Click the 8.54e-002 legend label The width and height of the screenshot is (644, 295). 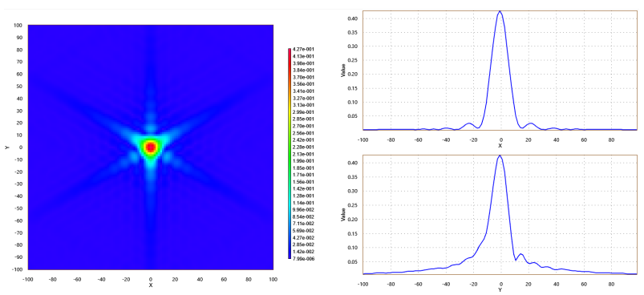pos(303,216)
